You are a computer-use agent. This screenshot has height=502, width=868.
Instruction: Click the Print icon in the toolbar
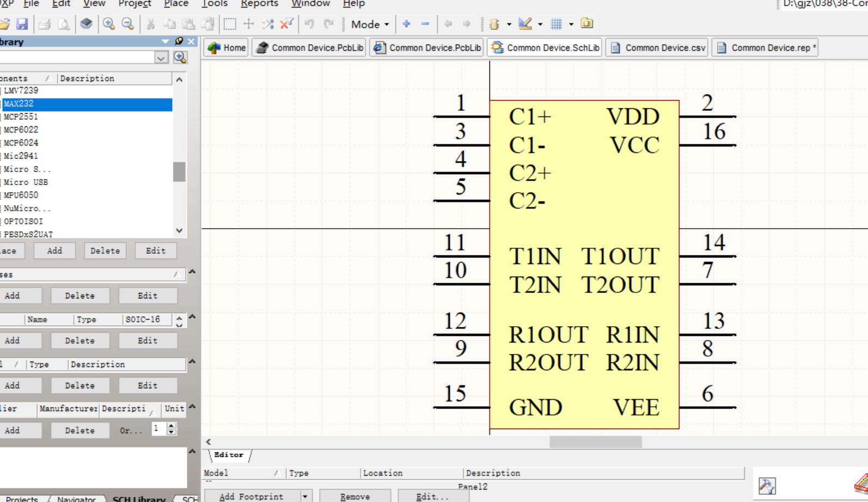pos(45,24)
